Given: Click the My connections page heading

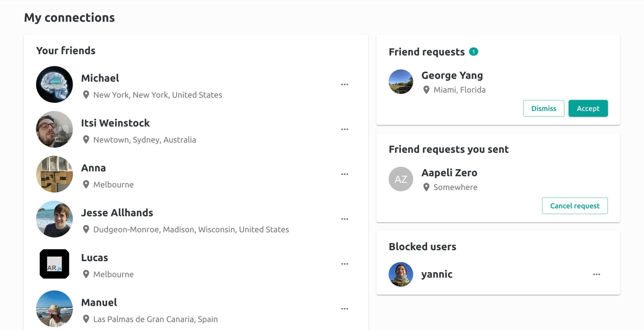Looking at the screenshot, I should coord(69,17).
